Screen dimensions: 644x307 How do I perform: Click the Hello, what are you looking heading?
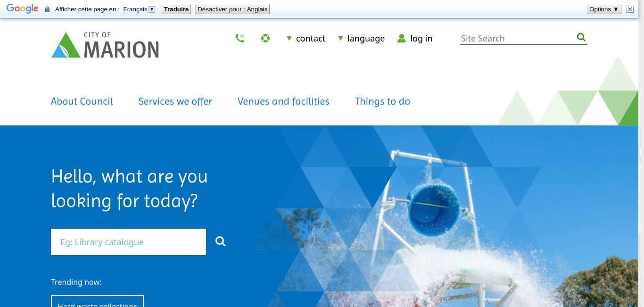[129, 189]
